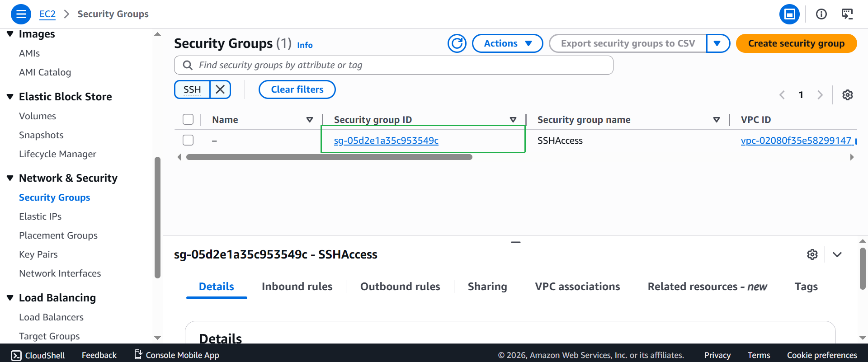Click the Clear filters button
This screenshot has width=868, height=362.
(x=297, y=89)
